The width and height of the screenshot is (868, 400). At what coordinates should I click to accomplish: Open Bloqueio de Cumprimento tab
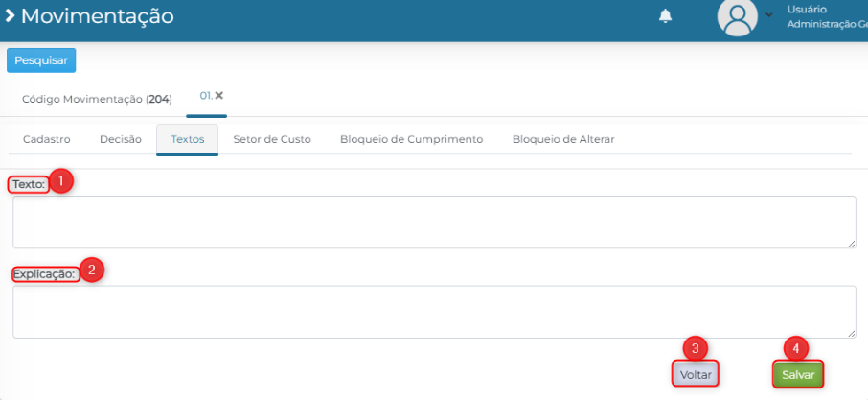coord(411,140)
